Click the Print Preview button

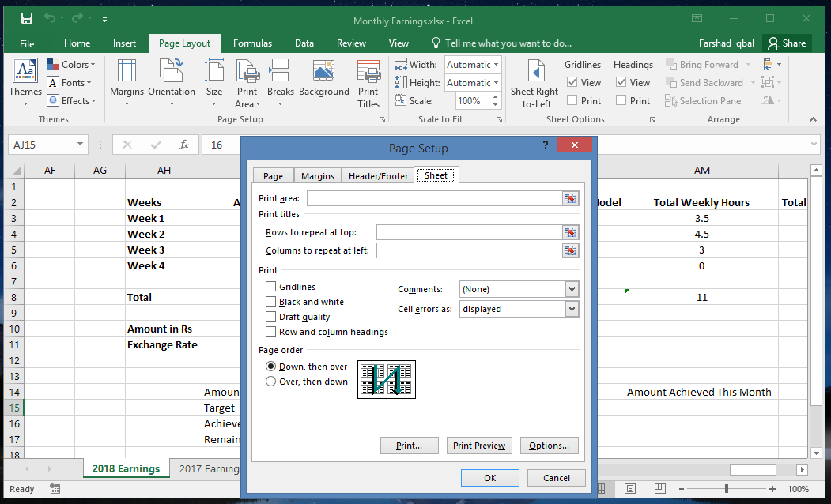tap(479, 445)
